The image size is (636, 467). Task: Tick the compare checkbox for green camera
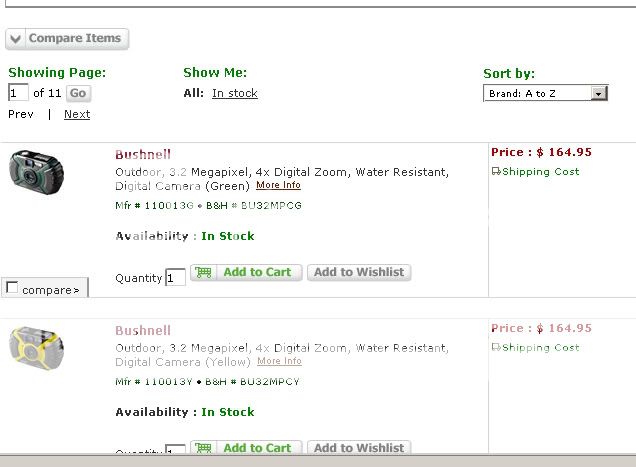point(12,288)
